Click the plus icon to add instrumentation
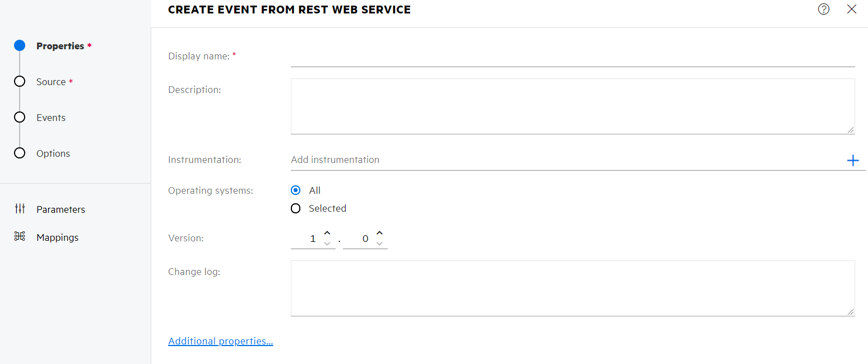 click(x=853, y=160)
